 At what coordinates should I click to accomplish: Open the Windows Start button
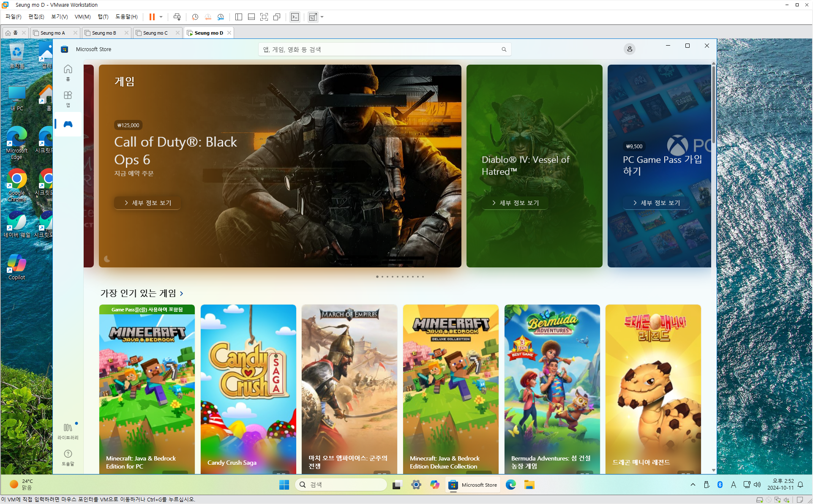point(284,485)
